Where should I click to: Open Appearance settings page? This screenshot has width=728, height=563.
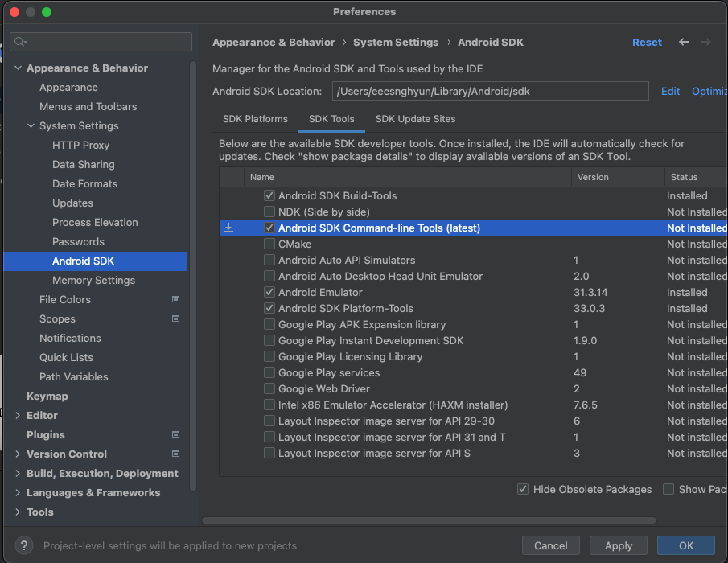click(x=68, y=87)
